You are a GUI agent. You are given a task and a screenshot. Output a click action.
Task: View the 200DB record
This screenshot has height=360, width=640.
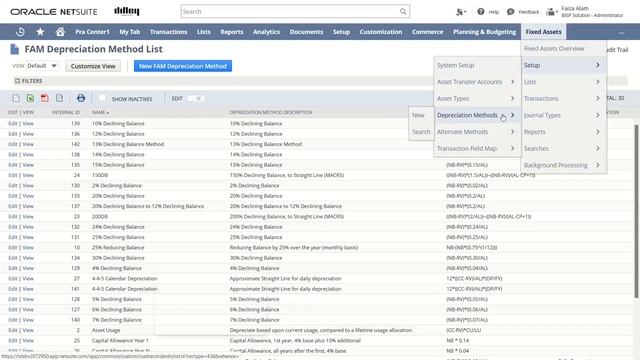click(28, 216)
